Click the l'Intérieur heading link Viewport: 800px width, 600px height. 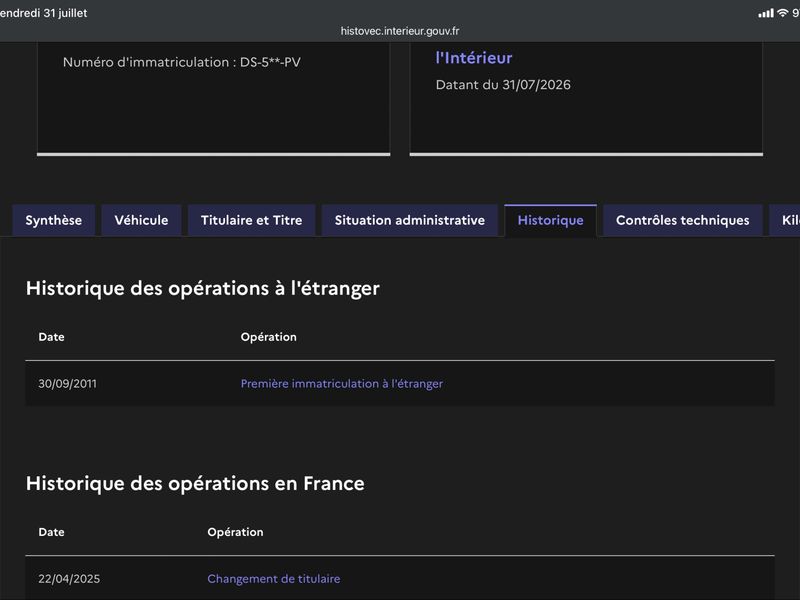coord(474,58)
